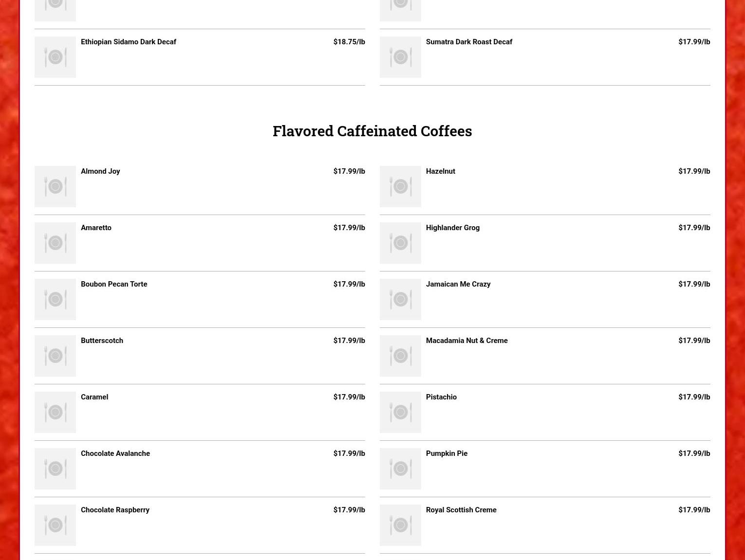Click the Ethiopian Sidamo $18.75/lb price
745x560 pixels.
pyautogui.click(x=349, y=42)
